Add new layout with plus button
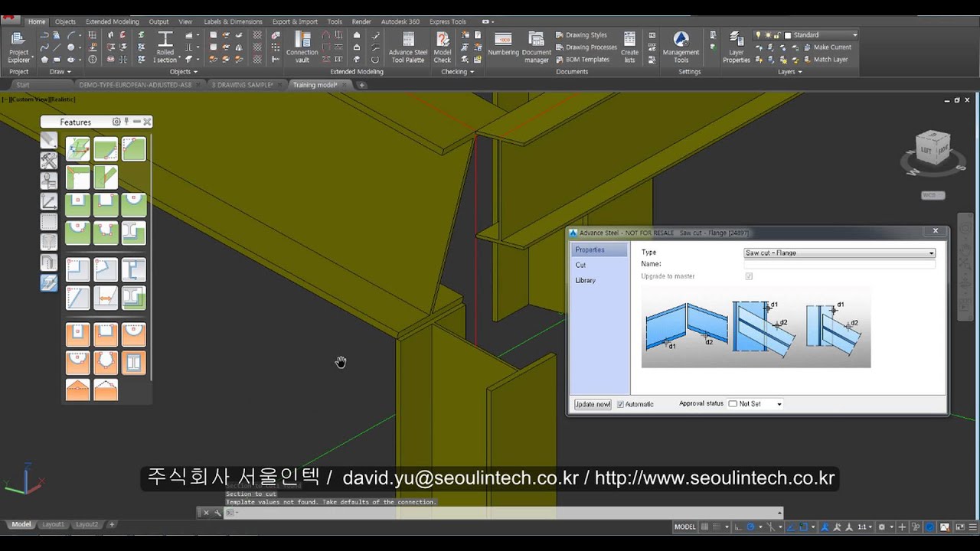The width and height of the screenshot is (980, 551). coord(112,524)
